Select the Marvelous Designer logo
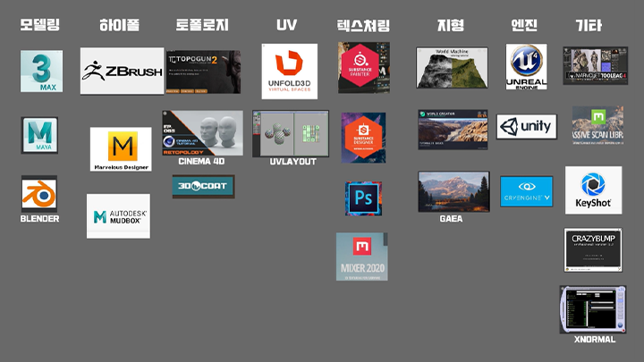This screenshot has width=644, height=362. [121, 149]
